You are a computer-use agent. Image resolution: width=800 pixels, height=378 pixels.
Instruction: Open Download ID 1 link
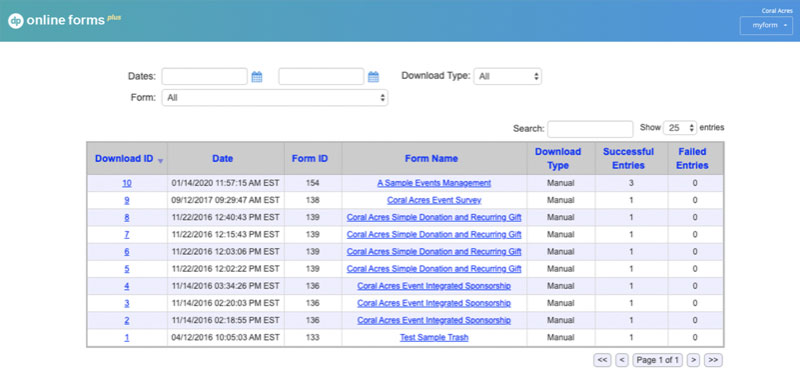(127, 337)
